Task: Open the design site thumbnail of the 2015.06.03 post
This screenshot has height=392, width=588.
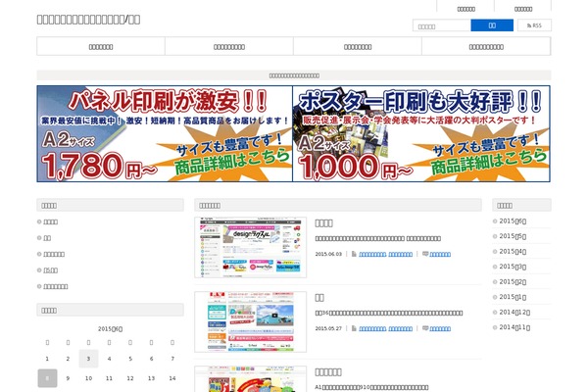Action: pos(251,247)
